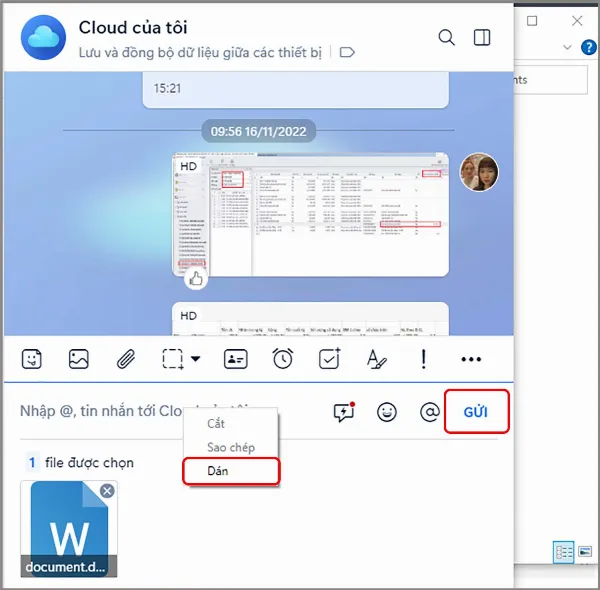
Task: Open the search icon in chat header
Action: click(x=446, y=37)
